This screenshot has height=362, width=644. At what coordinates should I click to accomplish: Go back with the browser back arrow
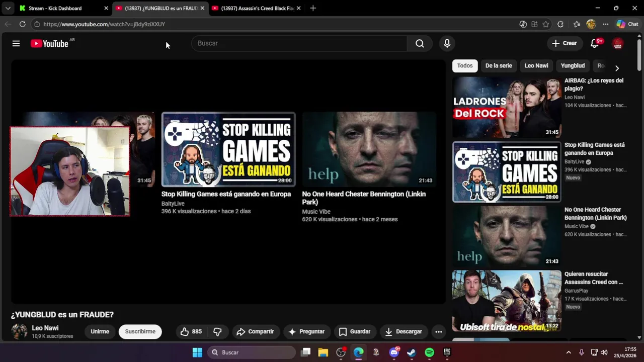(8, 24)
